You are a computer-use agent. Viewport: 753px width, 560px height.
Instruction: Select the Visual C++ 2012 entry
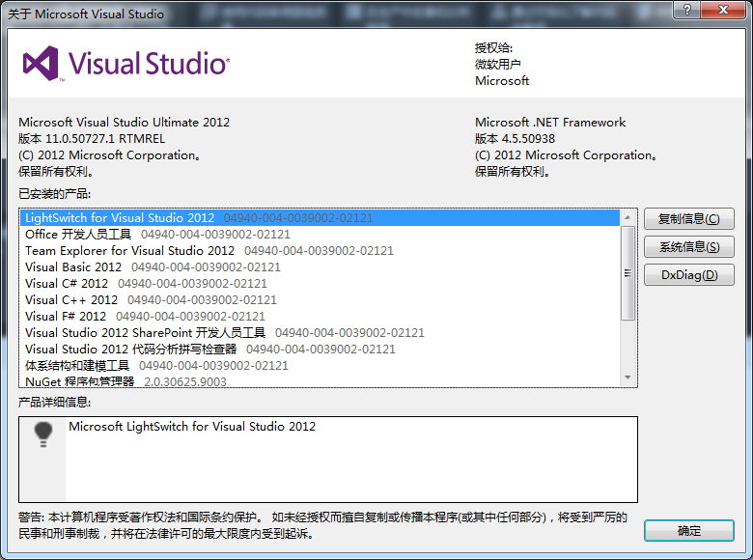click(x=320, y=300)
